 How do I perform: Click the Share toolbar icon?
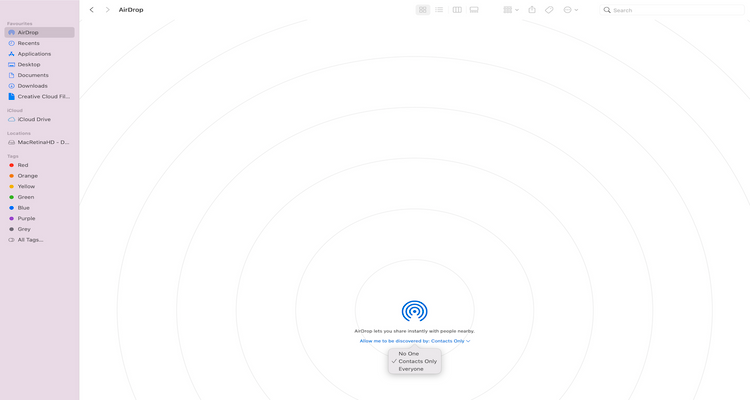point(532,10)
